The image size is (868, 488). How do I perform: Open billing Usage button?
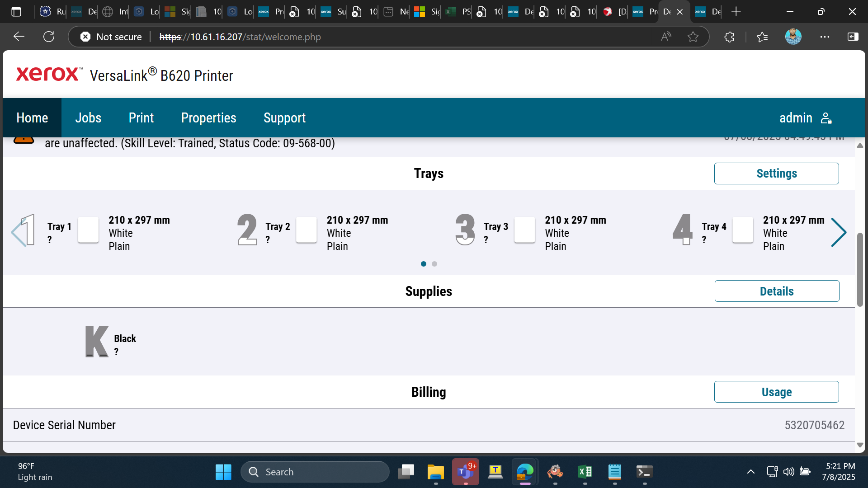click(x=776, y=392)
